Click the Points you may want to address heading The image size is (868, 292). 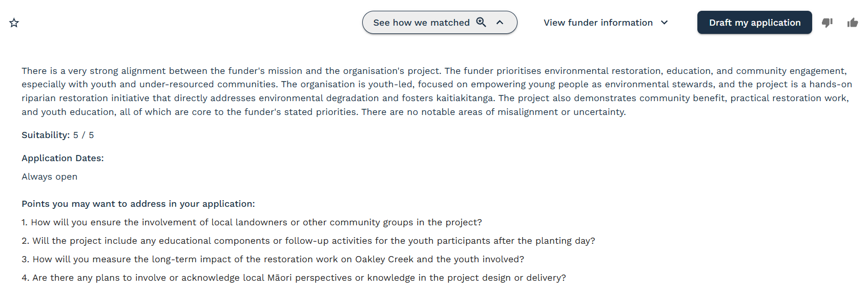(138, 204)
